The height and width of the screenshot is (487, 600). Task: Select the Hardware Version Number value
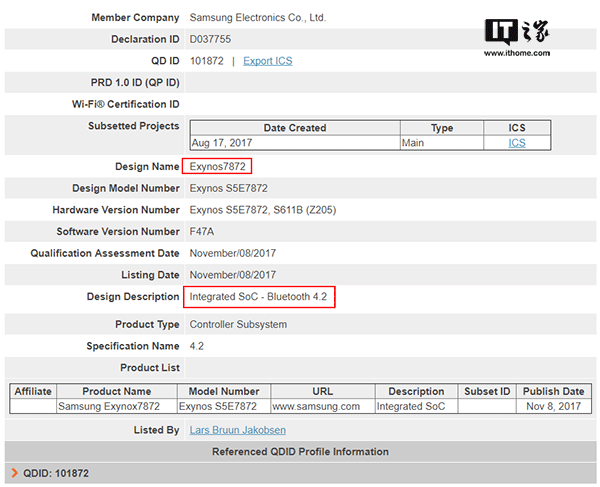(x=262, y=210)
